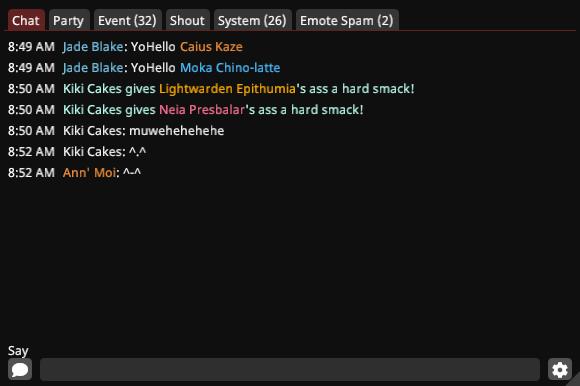Select the Shout tab
This screenshot has width=580, height=386.
point(187,20)
